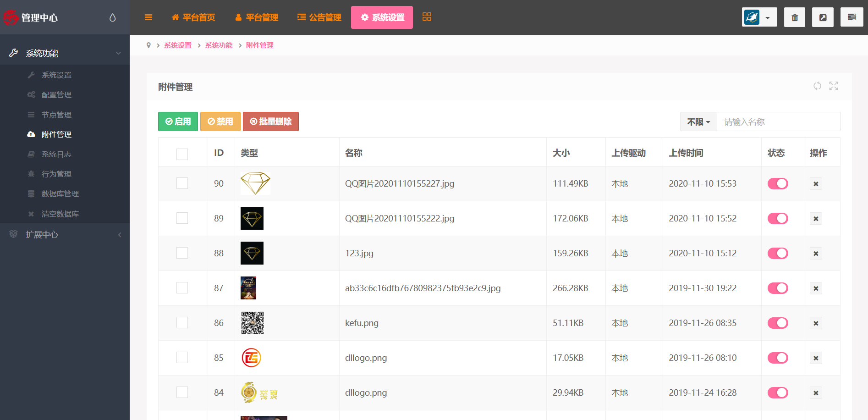Go to 平台首页 tab
Viewport: 868px width, 420px height.
point(193,17)
